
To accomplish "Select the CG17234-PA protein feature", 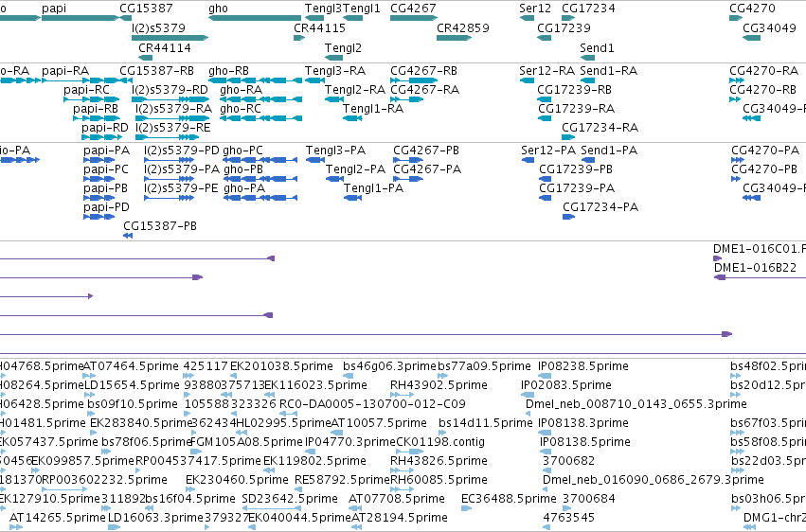I will coord(568,217).
